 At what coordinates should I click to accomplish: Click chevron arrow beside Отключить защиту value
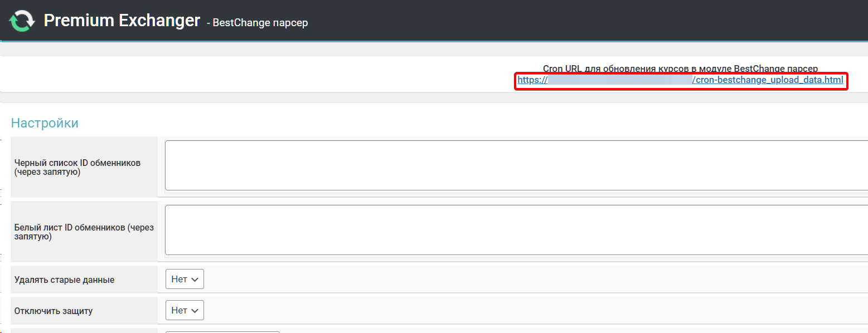point(195,311)
